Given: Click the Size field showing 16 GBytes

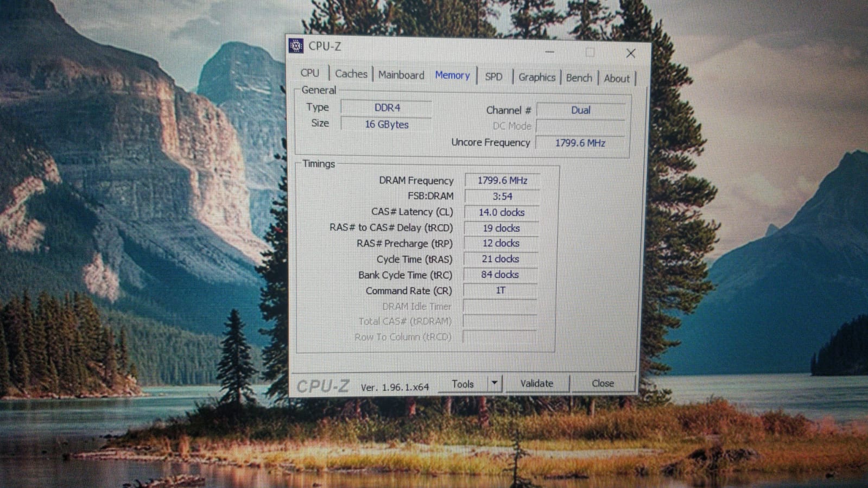Looking at the screenshot, I should pyautogui.click(x=387, y=124).
